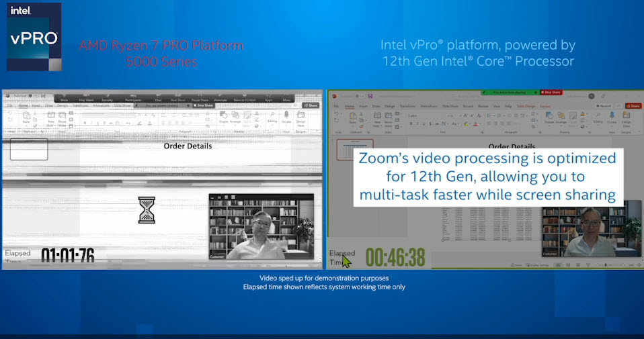Click Share button in right PowerPoint window
644x339 pixels.
pyautogui.click(x=634, y=106)
